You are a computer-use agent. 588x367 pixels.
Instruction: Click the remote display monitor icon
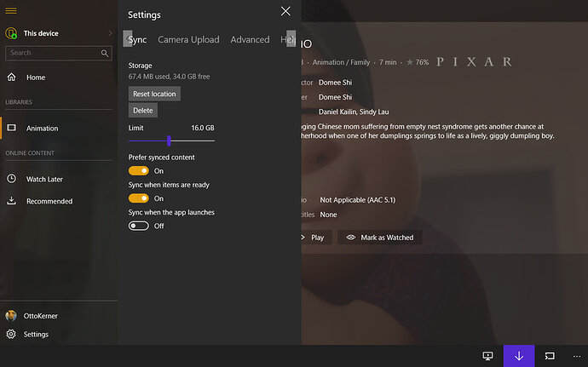488,356
